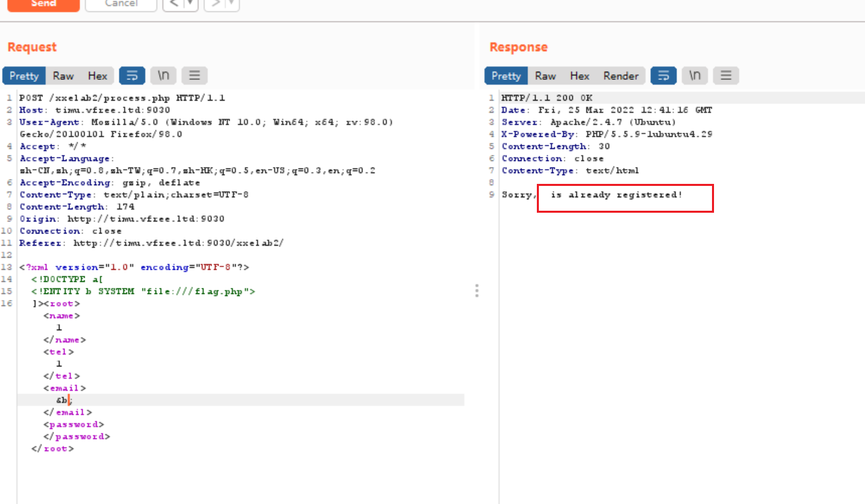Go back to previous request with < arrow
This screenshot has height=504, width=865.
pyautogui.click(x=173, y=4)
